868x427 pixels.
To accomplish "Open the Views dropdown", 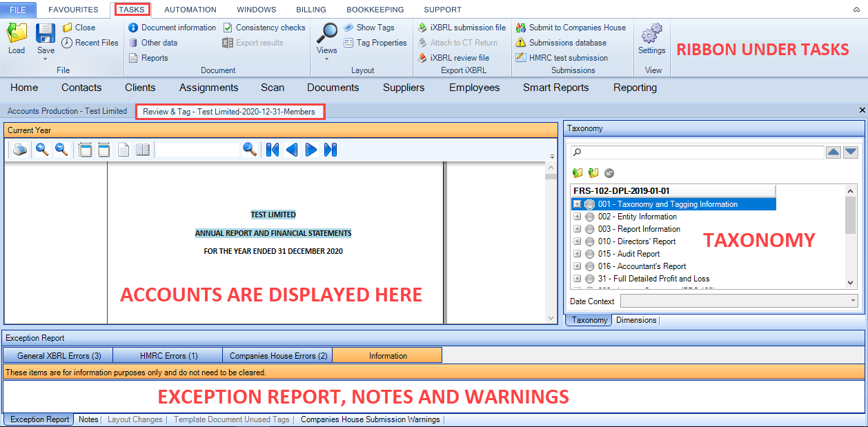I will (327, 41).
